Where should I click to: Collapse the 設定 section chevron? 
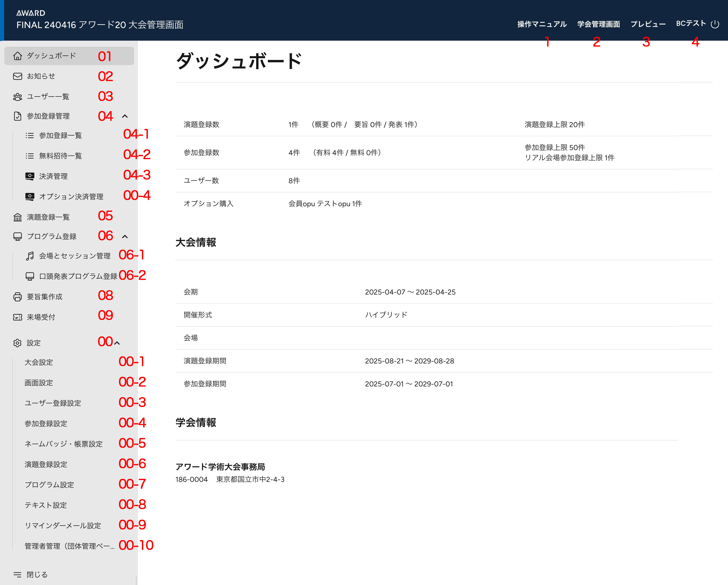(117, 343)
